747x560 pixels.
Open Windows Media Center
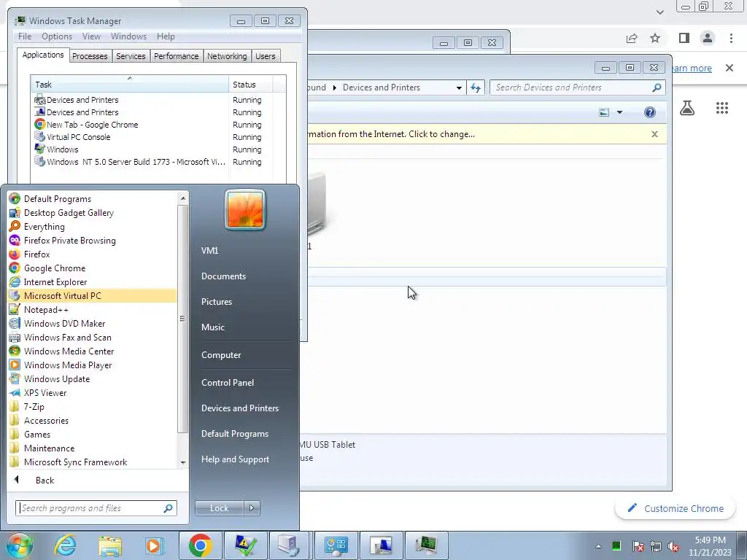tap(69, 351)
